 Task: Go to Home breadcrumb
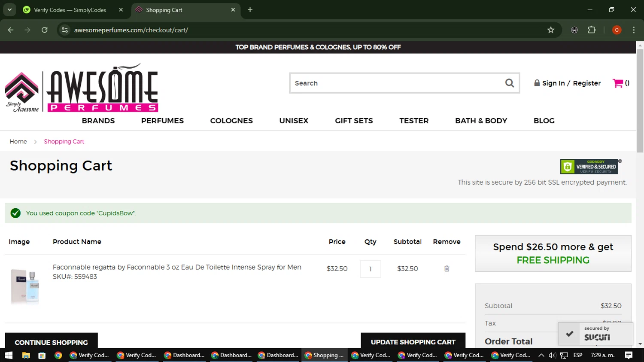[x=18, y=141]
